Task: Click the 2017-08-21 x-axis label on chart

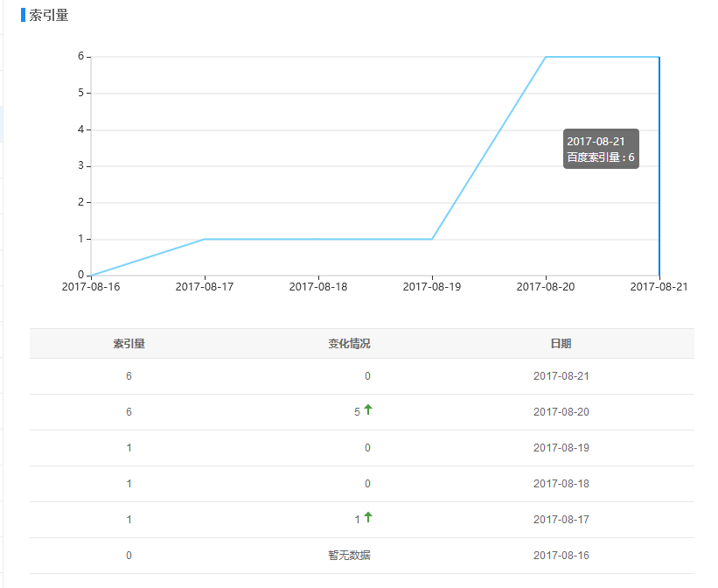Action: point(659,287)
